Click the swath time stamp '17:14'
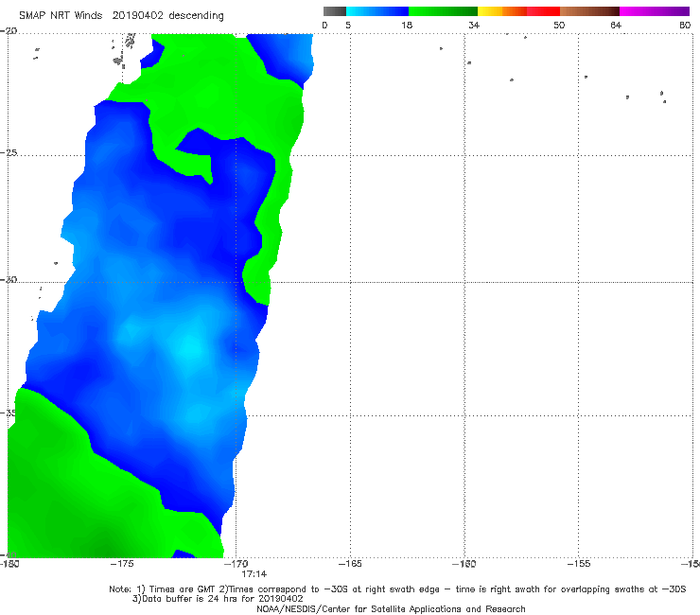 254,574
